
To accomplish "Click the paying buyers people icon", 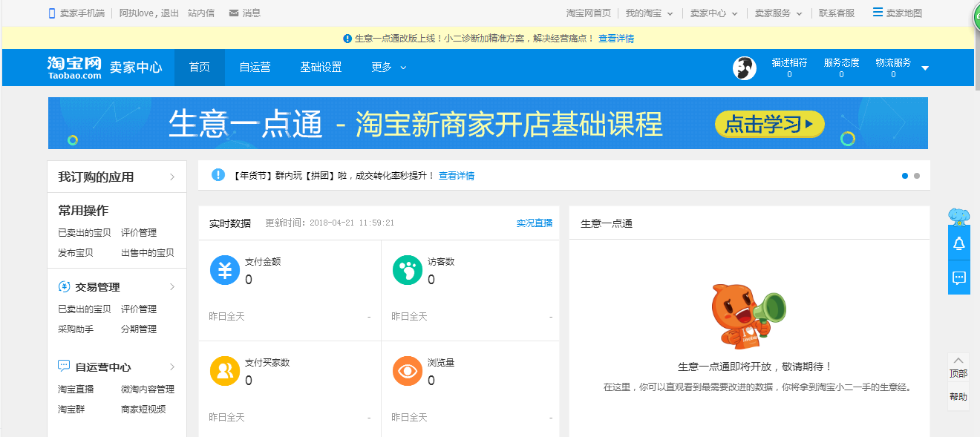I will [225, 371].
